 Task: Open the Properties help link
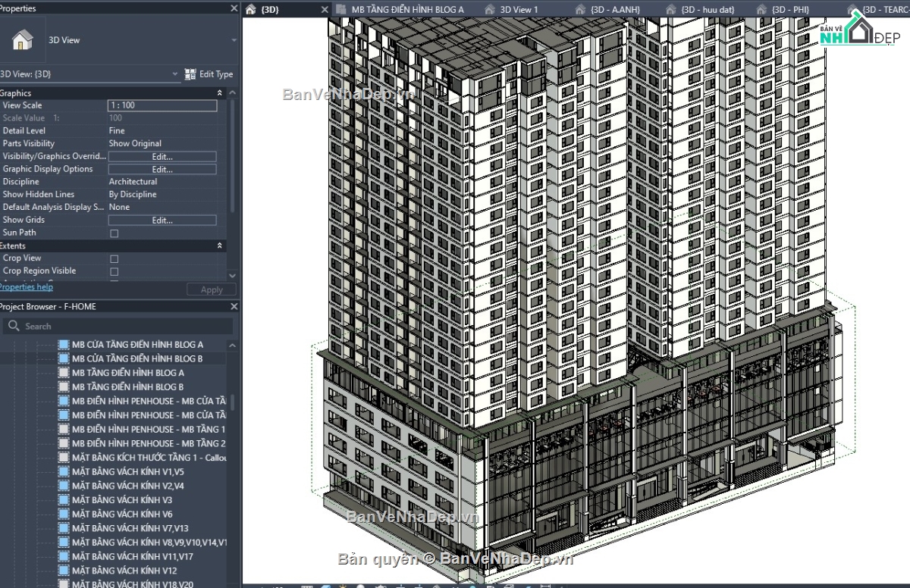27,286
